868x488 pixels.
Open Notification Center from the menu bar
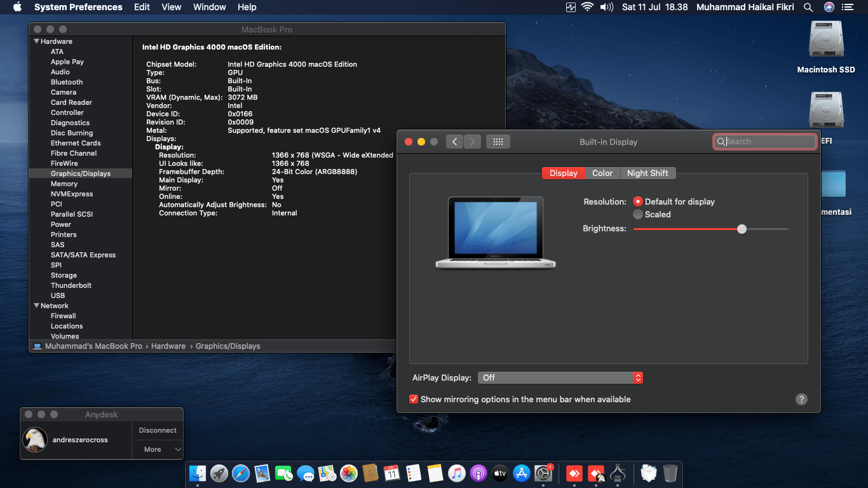tap(848, 7)
